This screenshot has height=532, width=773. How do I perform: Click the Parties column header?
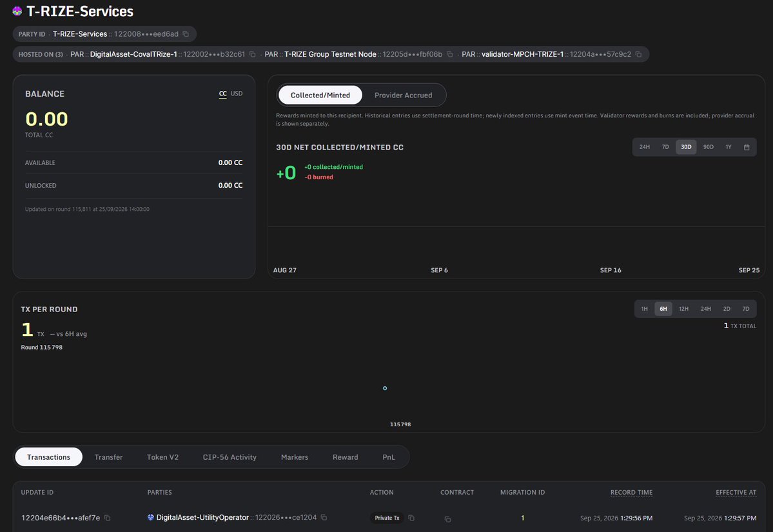tap(160, 492)
